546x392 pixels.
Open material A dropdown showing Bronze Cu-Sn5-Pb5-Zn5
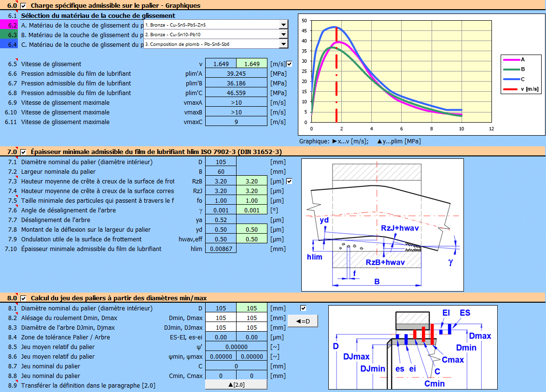click(283, 25)
